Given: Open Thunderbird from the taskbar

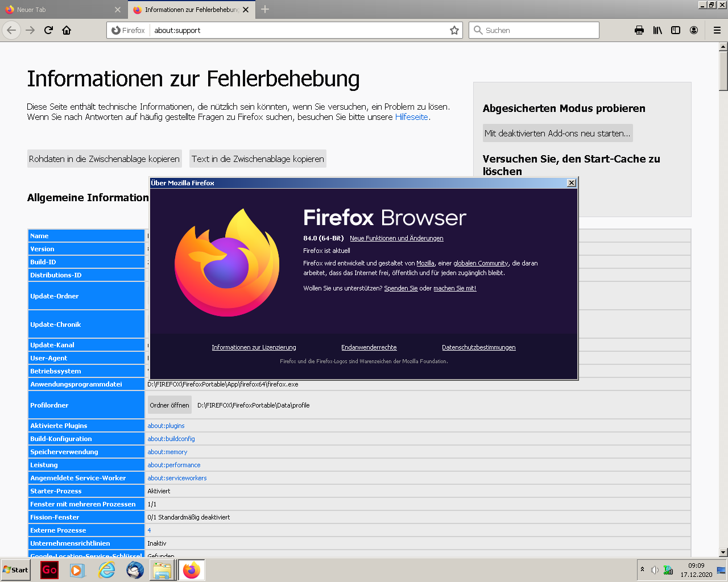Looking at the screenshot, I should pos(135,570).
